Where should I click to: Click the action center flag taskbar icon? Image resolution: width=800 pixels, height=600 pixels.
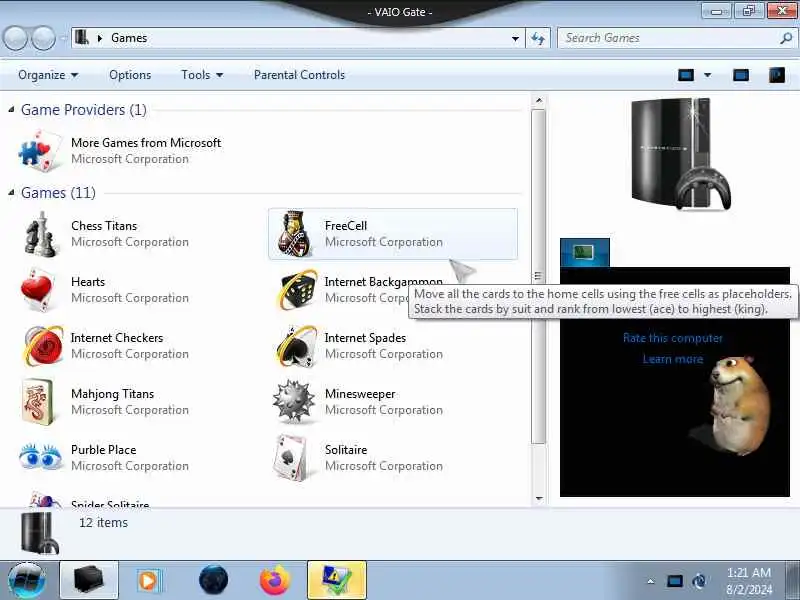[x=337, y=580]
